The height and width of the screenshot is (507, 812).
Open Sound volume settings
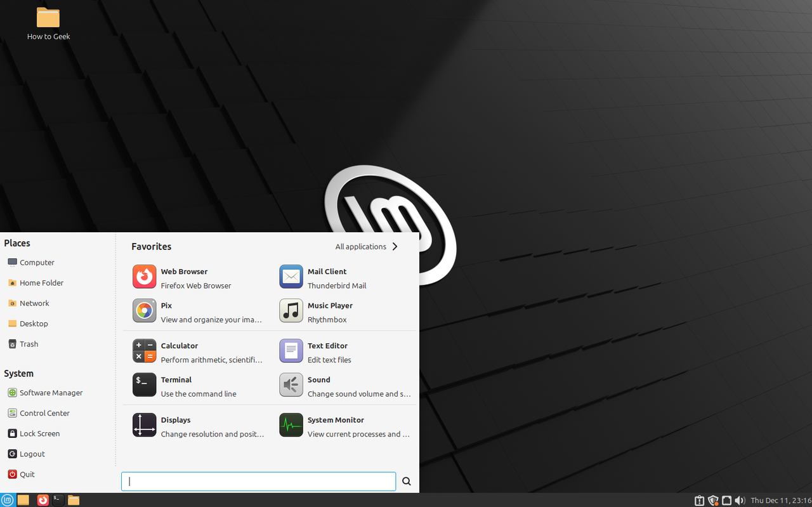[318, 386]
